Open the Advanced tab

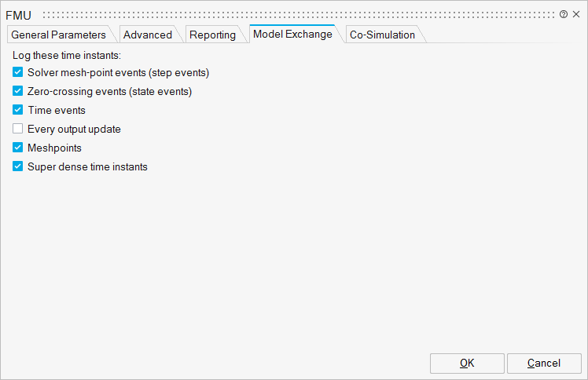tap(148, 35)
